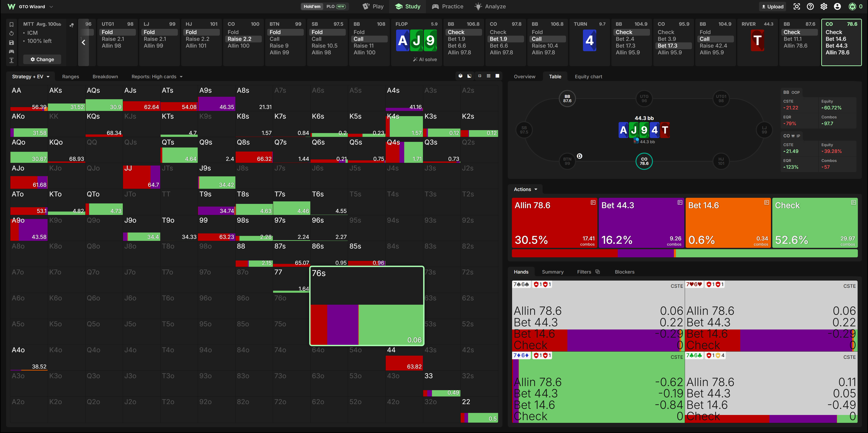The height and width of the screenshot is (433, 868).
Task: Expand the Reports: High cards dropdown
Action: click(157, 76)
